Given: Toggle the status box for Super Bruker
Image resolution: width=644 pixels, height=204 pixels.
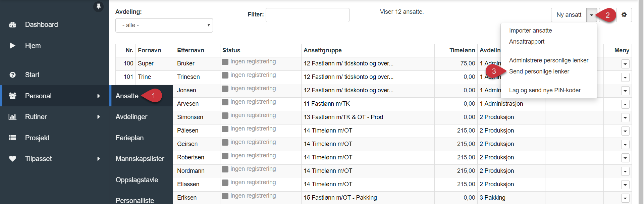Looking at the screenshot, I should (x=225, y=62).
